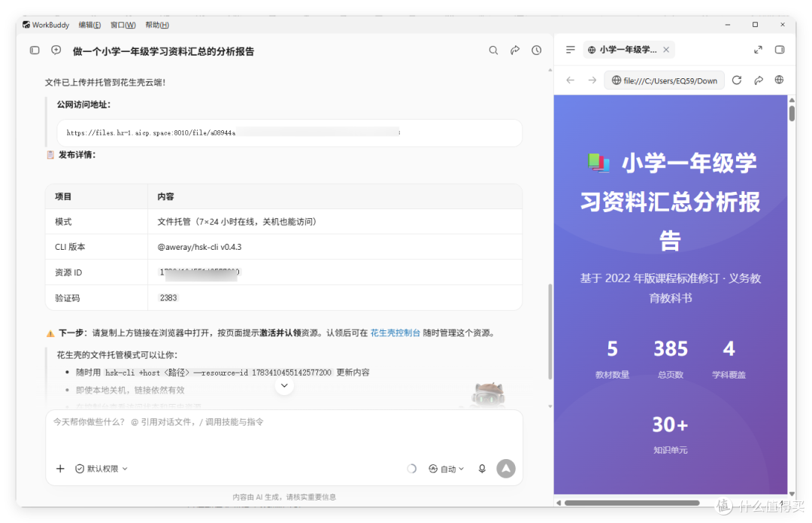Click the public files URL code box
812x523 pixels.
(x=289, y=132)
